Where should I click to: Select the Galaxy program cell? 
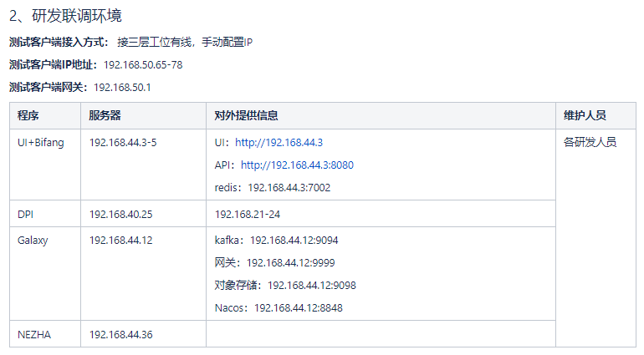tap(33, 241)
